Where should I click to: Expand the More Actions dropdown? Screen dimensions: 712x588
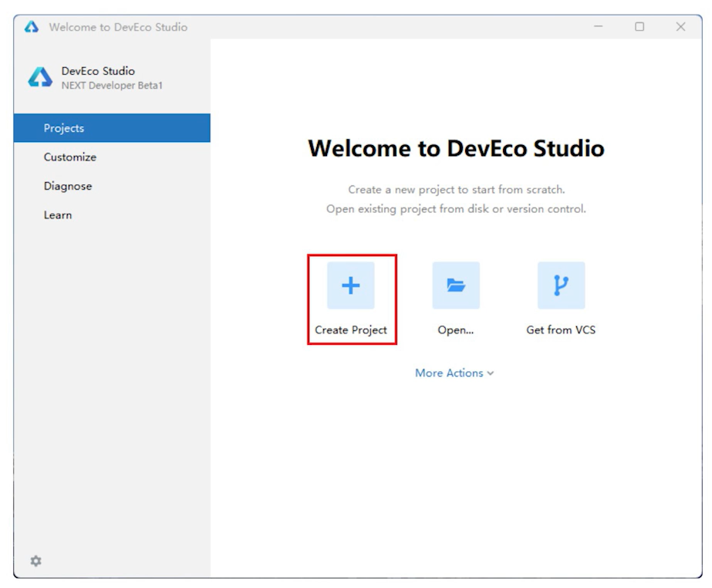(x=454, y=373)
